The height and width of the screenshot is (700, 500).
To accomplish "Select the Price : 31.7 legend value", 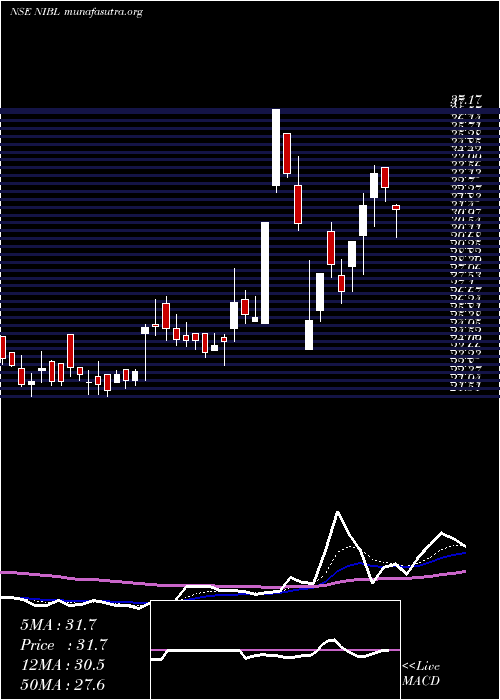I will [63, 645].
